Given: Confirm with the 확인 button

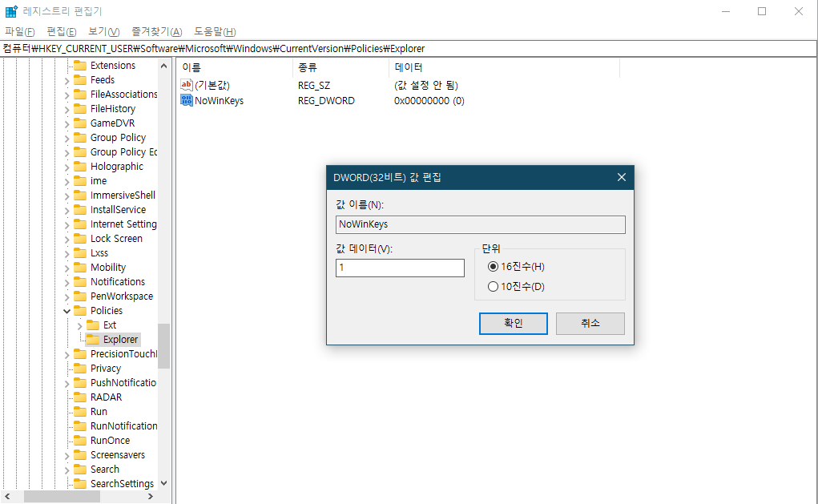Looking at the screenshot, I should click(x=514, y=324).
